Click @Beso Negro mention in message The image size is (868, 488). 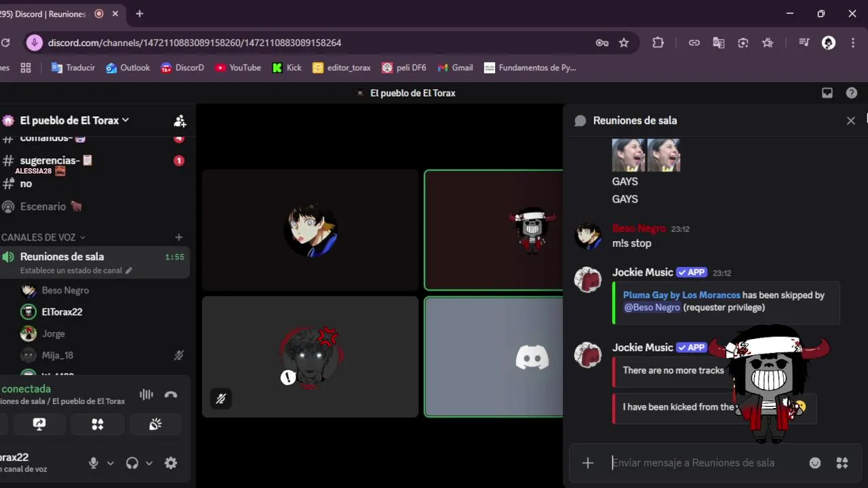coord(652,307)
